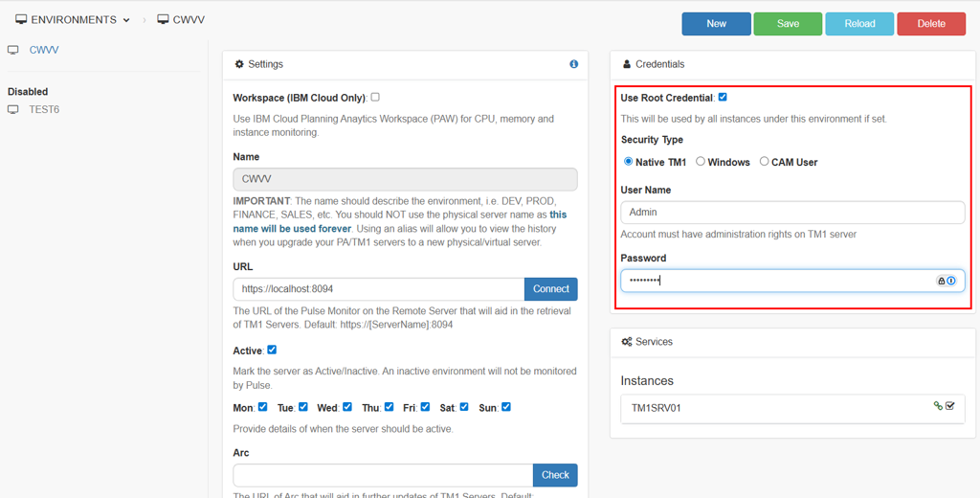This screenshot has height=498, width=980.
Task: Click the green link icon for TM1SRV01
Action: 938,406
